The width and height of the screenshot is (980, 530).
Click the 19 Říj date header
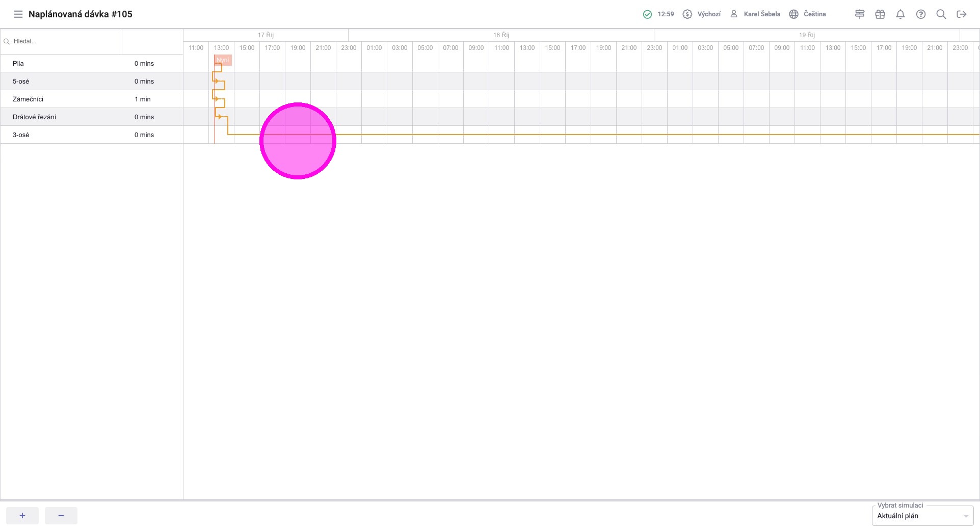coord(807,35)
